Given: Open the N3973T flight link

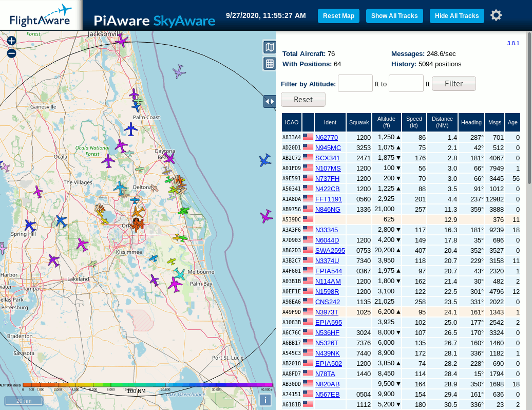Looking at the screenshot, I should pos(327,312).
